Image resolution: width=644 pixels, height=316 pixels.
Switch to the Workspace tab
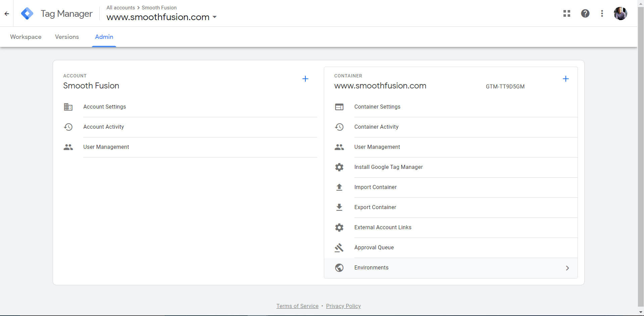[26, 37]
